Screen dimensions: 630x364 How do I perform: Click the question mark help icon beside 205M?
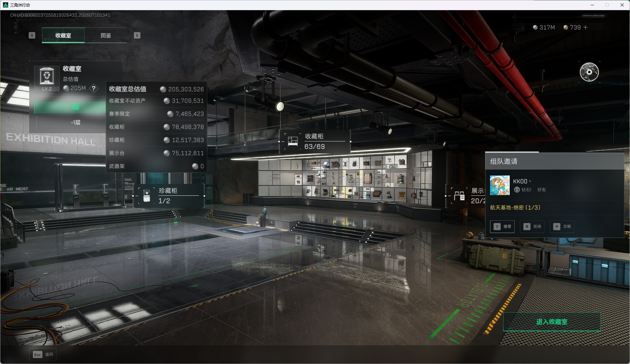click(x=94, y=88)
